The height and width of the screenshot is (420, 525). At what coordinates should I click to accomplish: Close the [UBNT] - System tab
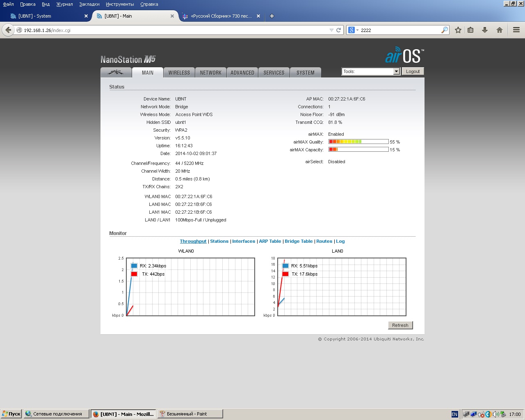point(86,16)
